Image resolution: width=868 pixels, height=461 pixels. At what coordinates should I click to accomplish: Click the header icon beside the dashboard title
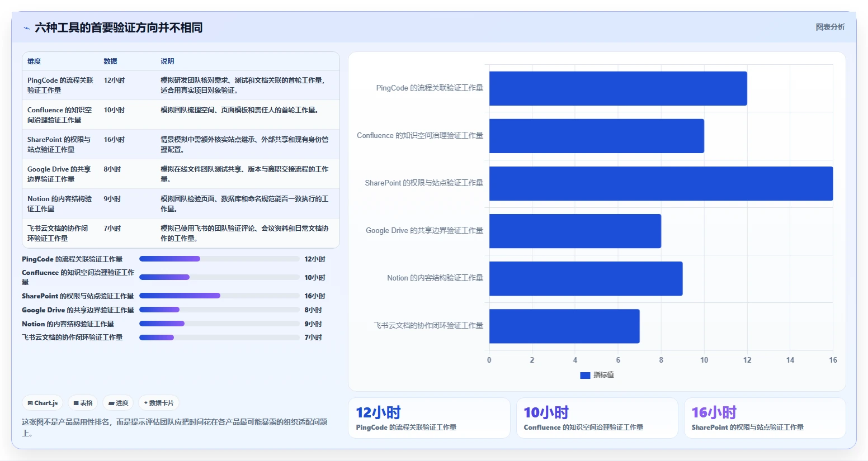26,28
